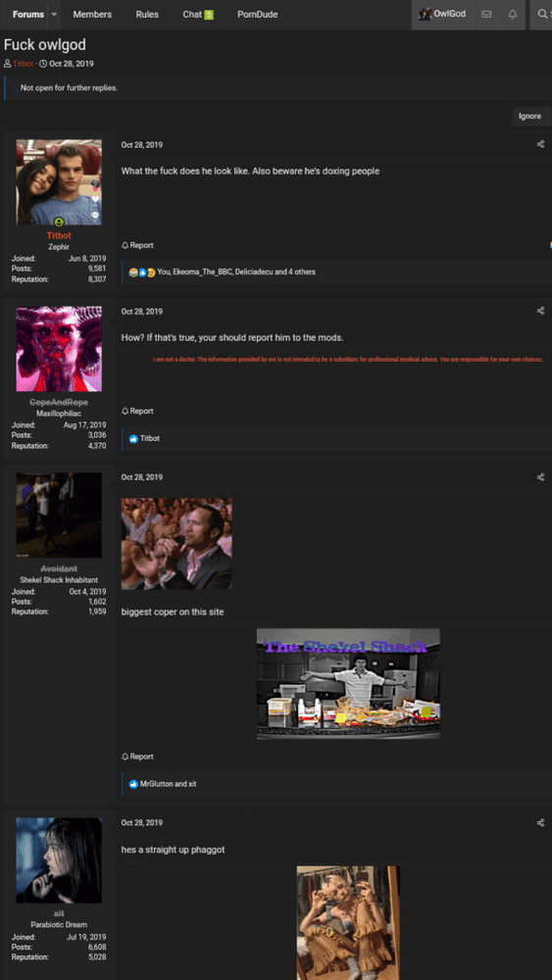The image size is (552, 980).
Task: Open Avoidant's avatar image
Action: click(x=59, y=515)
